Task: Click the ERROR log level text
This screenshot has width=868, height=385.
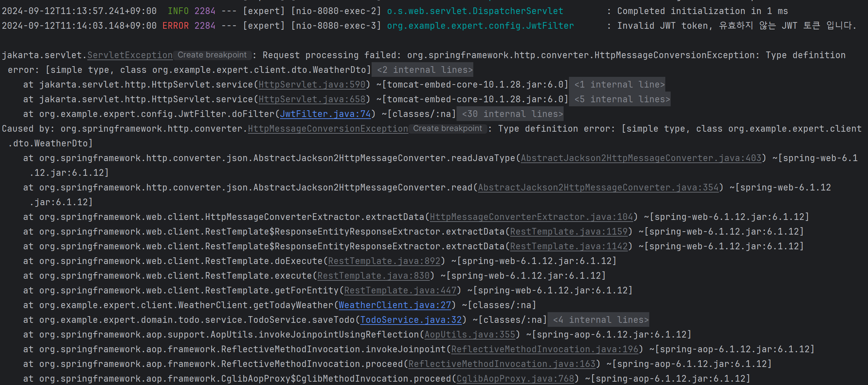Action: click(175, 26)
